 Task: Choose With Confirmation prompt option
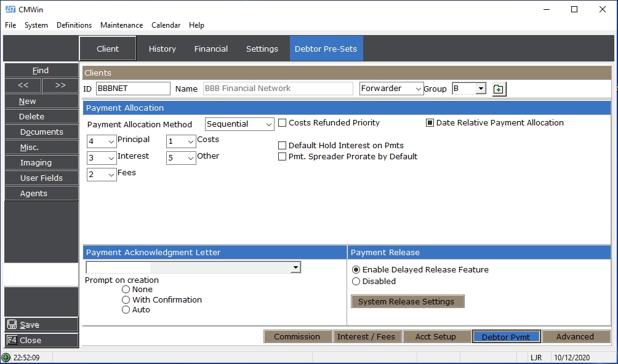click(126, 300)
